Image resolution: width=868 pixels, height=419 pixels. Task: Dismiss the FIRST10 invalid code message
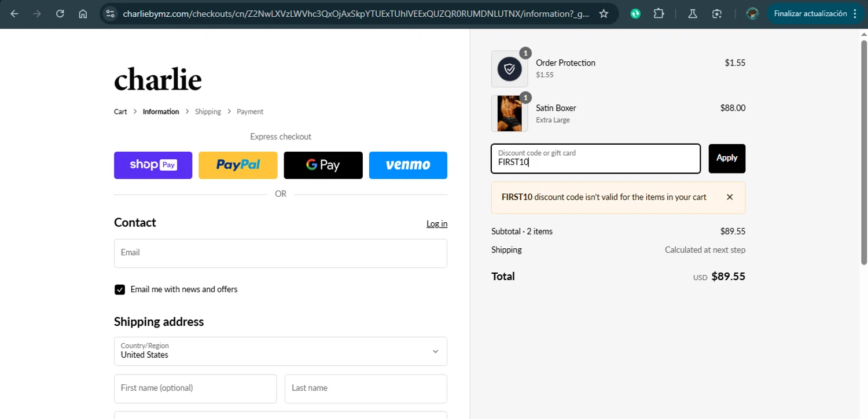pyautogui.click(x=730, y=197)
